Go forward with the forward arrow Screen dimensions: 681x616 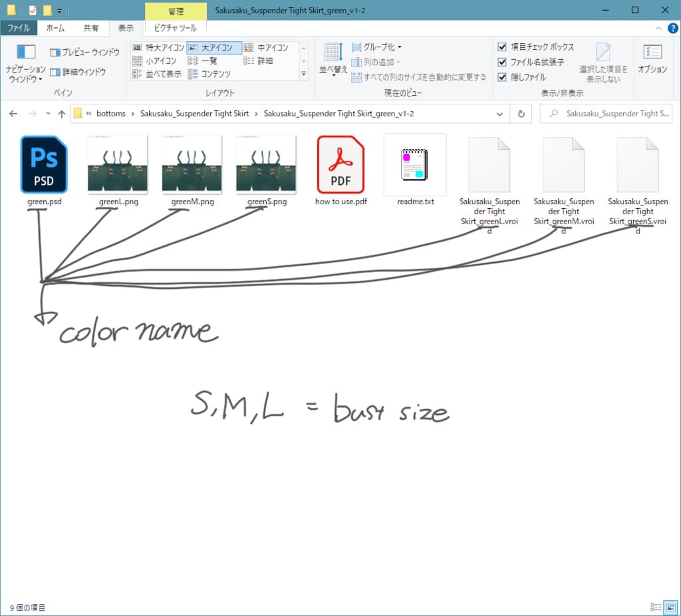pyautogui.click(x=33, y=114)
